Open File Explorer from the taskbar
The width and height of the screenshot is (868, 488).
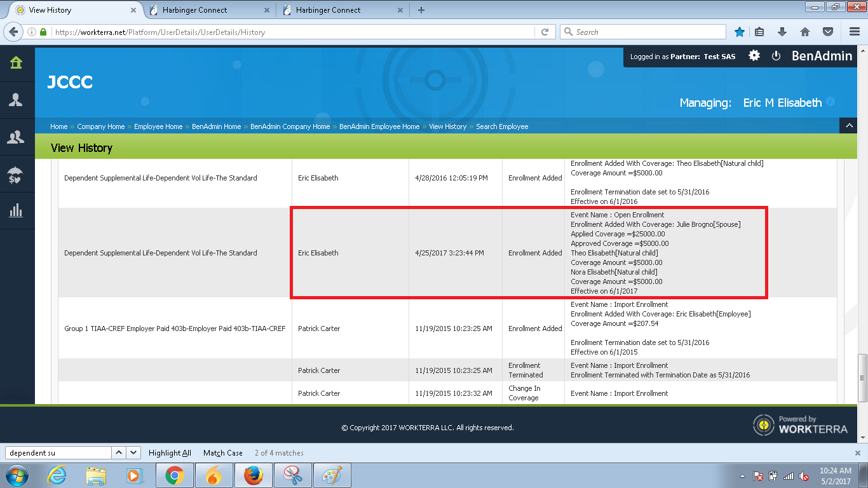point(96,475)
